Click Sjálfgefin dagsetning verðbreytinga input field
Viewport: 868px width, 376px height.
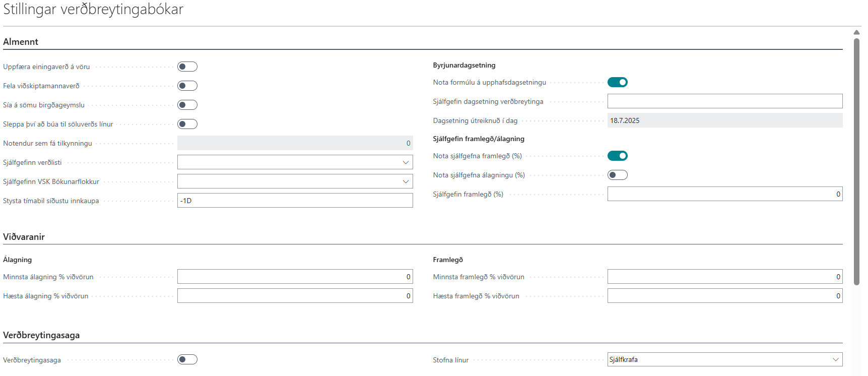[724, 101]
